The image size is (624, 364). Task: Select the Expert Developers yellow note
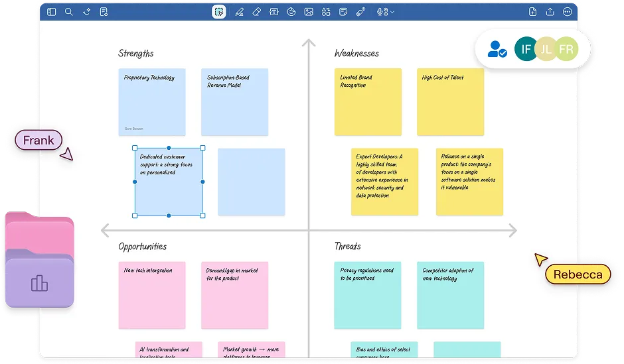pyautogui.click(x=385, y=182)
